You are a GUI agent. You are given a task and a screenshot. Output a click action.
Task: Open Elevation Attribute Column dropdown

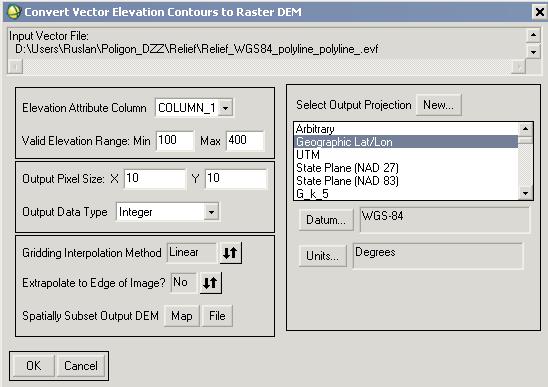[226, 108]
